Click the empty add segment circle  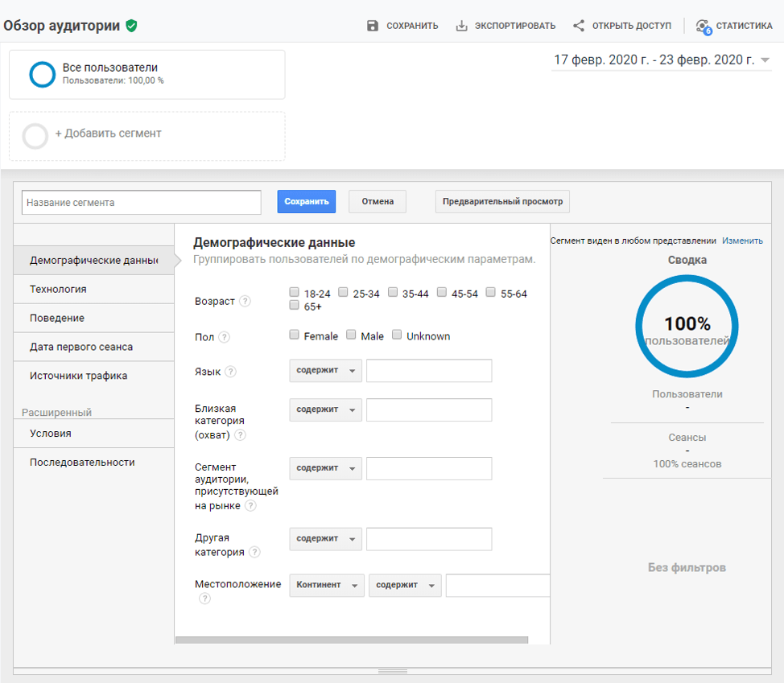[35, 136]
